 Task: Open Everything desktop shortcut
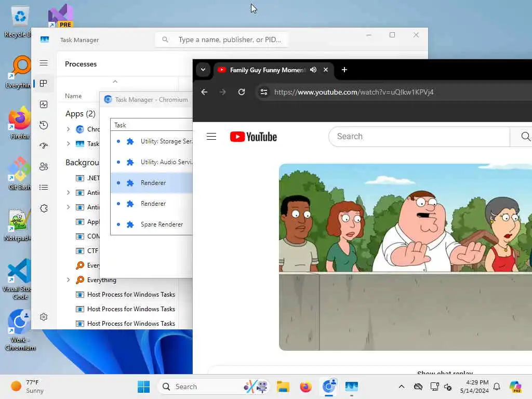pos(19,72)
